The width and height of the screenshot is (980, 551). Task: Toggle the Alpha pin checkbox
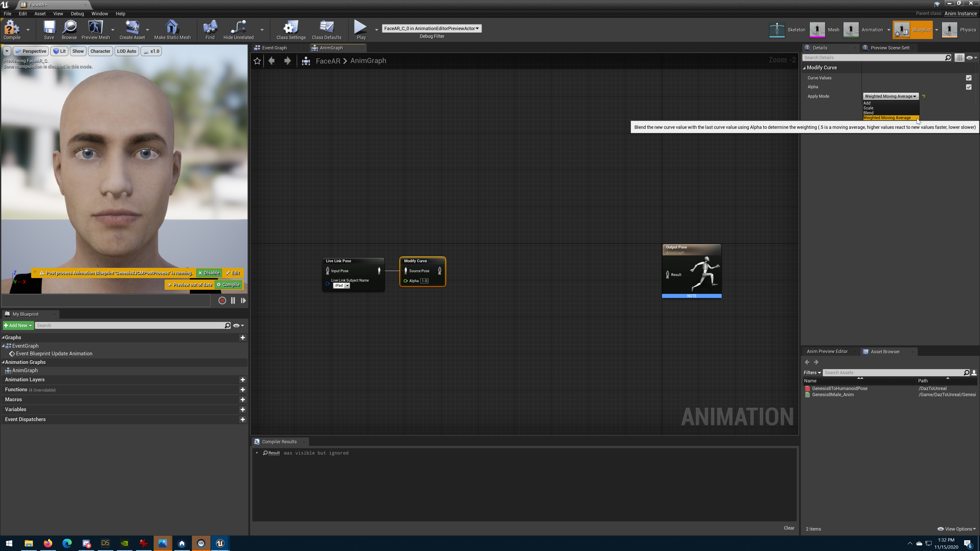(x=969, y=87)
